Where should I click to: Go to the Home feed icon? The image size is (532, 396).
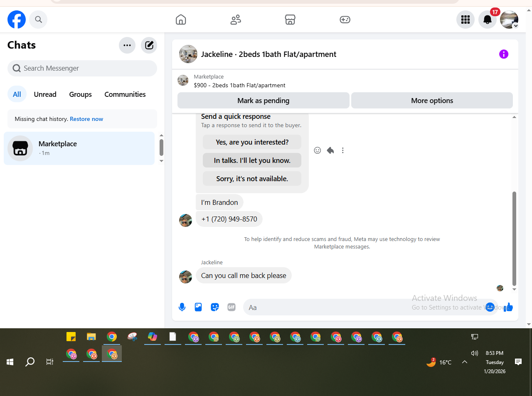pyautogui.click(x=181, y=20)
